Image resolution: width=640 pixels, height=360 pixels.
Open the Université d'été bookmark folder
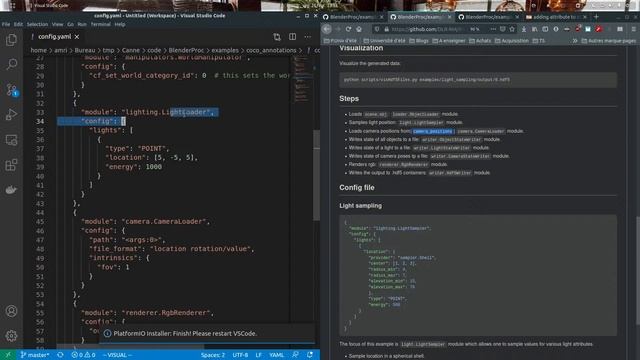click(384, 41)
